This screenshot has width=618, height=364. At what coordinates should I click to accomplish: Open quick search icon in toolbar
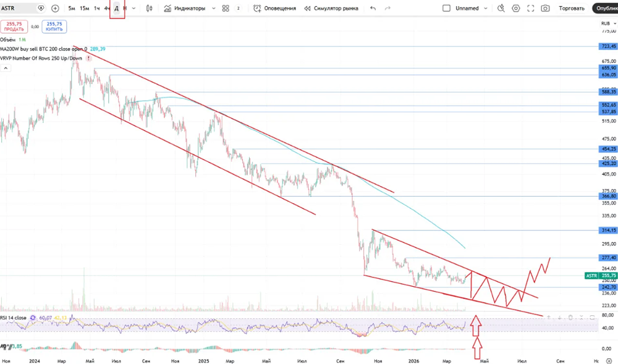(501, 8)
